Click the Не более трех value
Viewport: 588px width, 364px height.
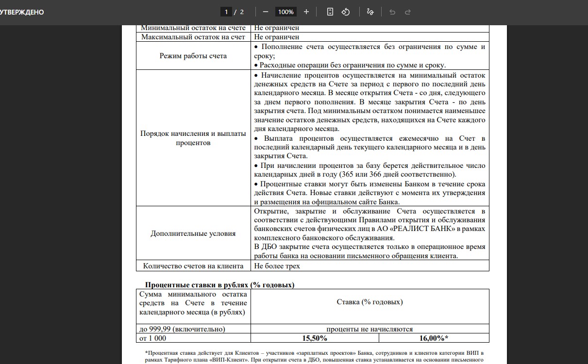[277, 266]
